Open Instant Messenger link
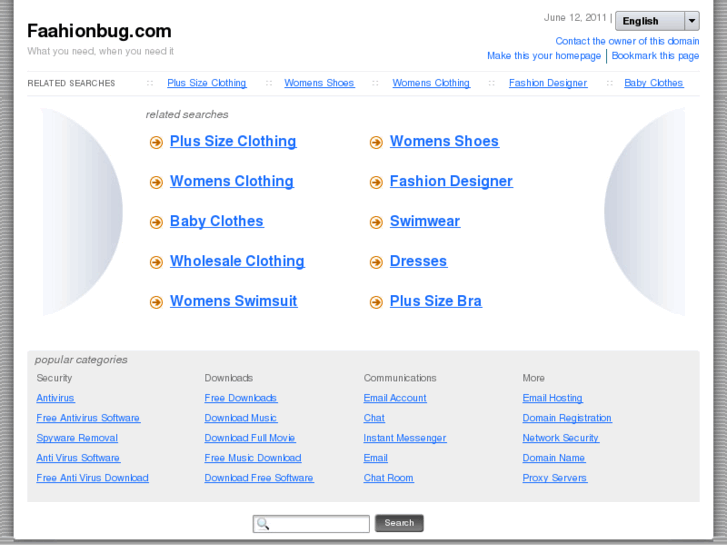This screenshot has width=727, height=545. 405,438
